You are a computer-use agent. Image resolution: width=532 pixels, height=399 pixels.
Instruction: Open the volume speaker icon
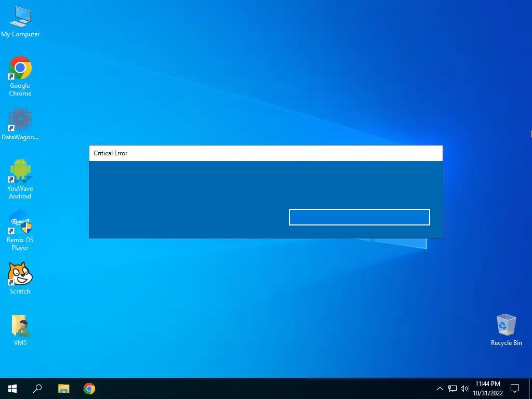point(464,389)
